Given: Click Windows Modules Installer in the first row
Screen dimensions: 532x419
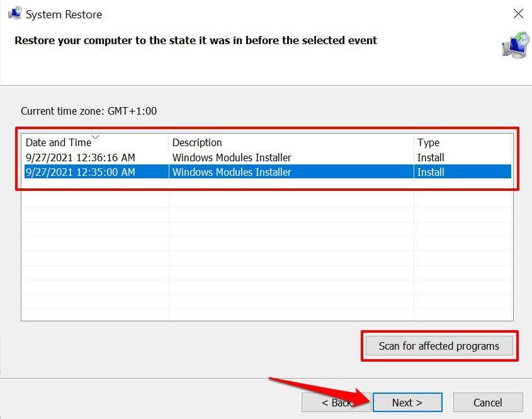Looking at the screenshot, I should (232, 158).
